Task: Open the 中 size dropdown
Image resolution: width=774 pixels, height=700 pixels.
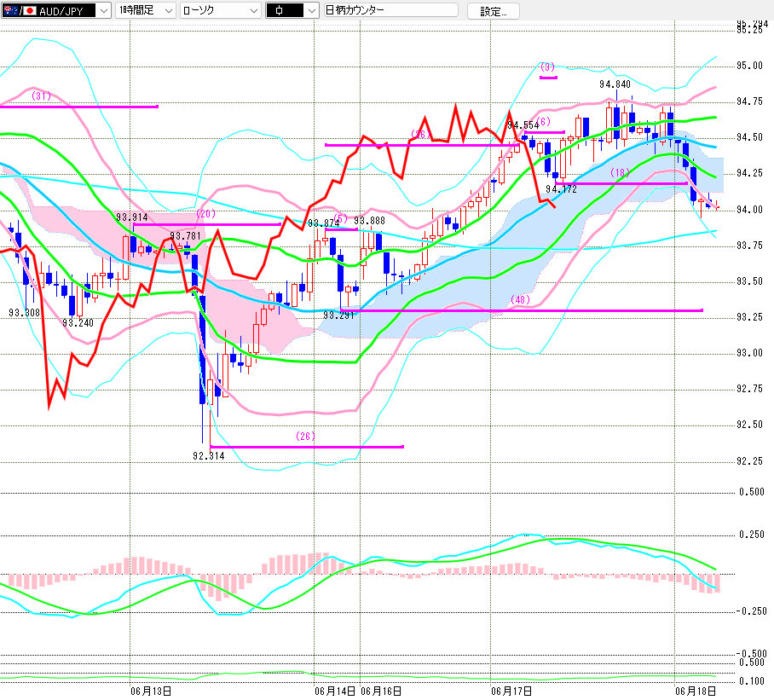Action: click(292, 10)
